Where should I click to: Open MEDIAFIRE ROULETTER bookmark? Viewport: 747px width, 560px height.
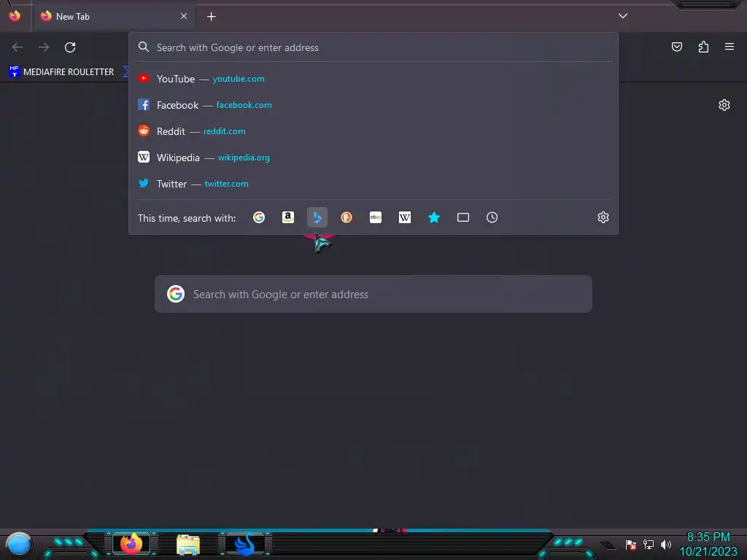[61, 72]
